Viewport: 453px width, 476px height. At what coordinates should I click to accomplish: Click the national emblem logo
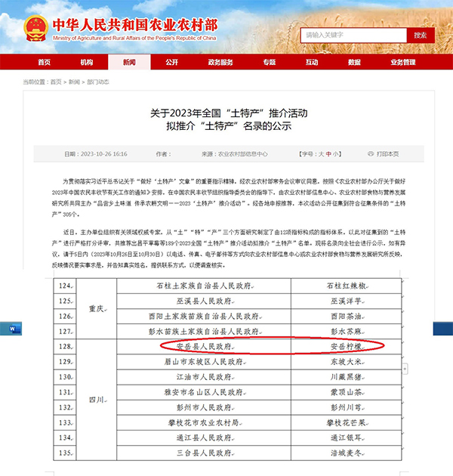tap(35, 25)
